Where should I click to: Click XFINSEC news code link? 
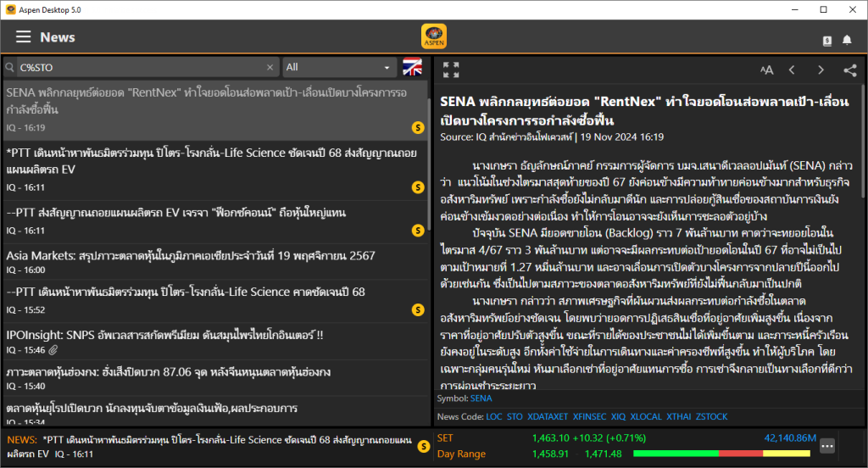(x=590, y=417)
